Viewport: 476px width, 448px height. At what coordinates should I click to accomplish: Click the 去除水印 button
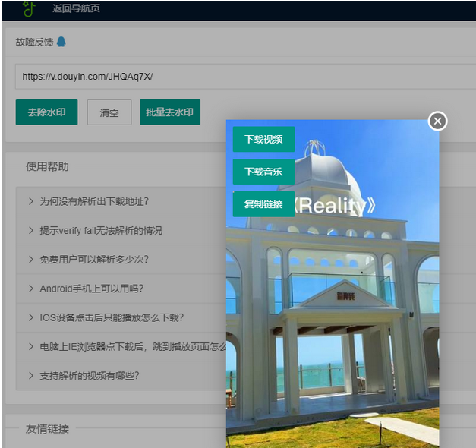[47, 112]
